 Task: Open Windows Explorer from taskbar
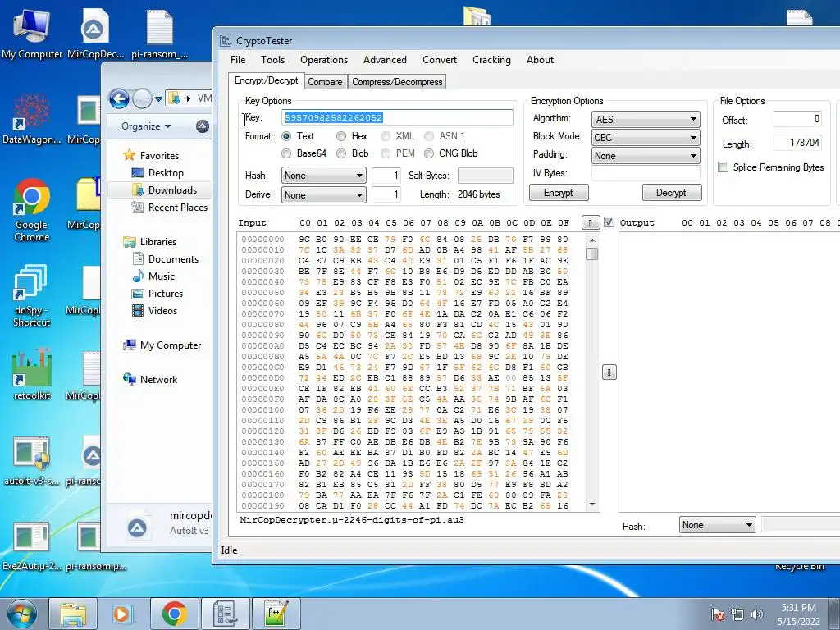coord(73,614)
